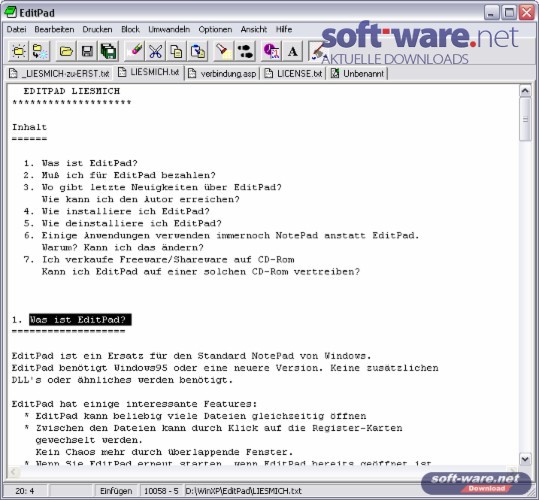This screenshot has width=539, height=500.
Task: Click the vertical scrollbar up arrow
Action: point(525,91)
